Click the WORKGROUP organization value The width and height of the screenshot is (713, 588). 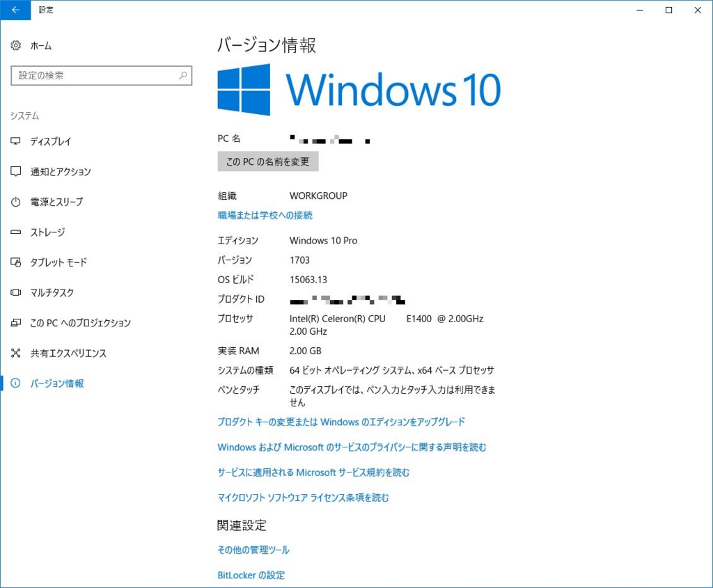(318, 196)
